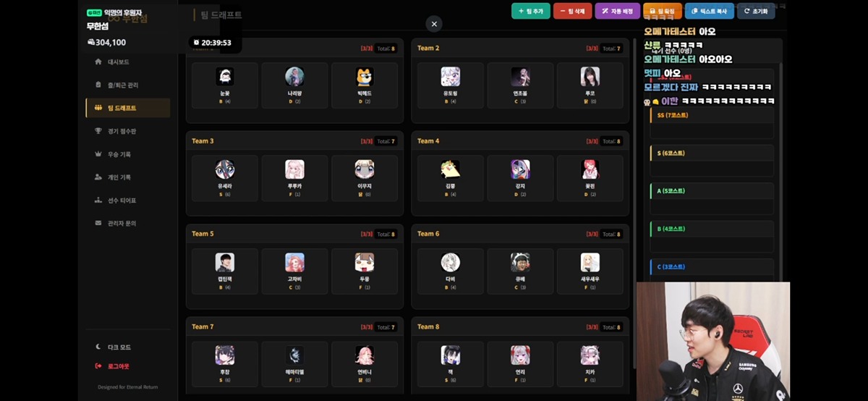
Task: Click the 관리자 문의 envelope icon
Action: coord(98,223)
